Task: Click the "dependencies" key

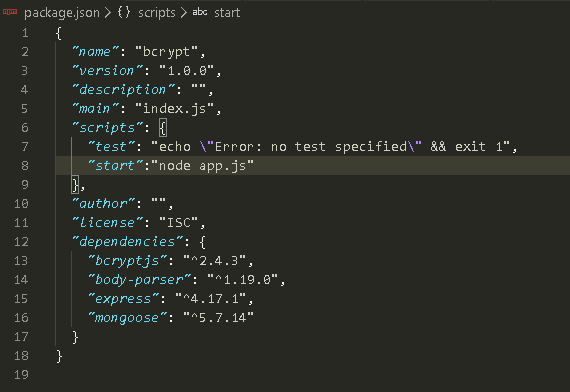Action: [128, 242]
